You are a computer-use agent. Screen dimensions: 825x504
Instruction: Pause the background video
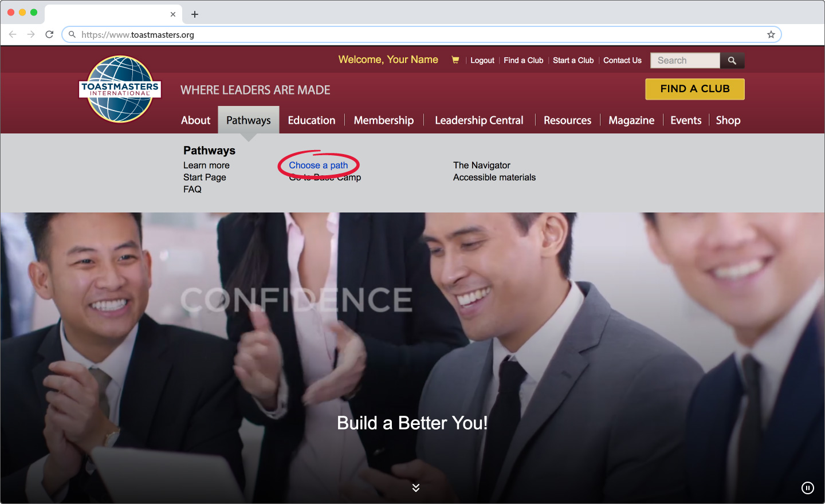[x=807, y=488]
